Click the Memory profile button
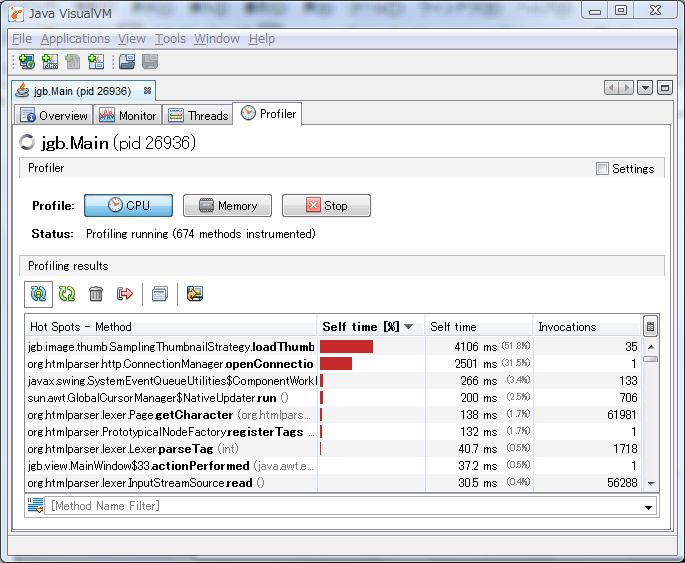This screenshot has height=563, width=685. pyautogui.click(x=227, y=205)
